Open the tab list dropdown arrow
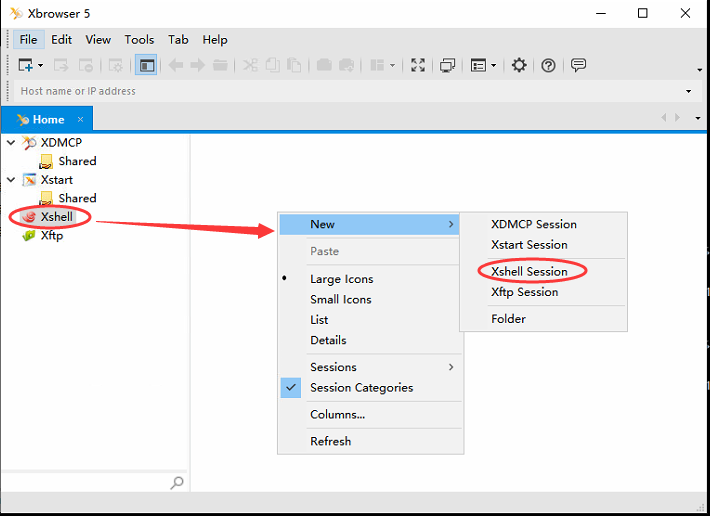Screen dimensions: 710x516 698,119
